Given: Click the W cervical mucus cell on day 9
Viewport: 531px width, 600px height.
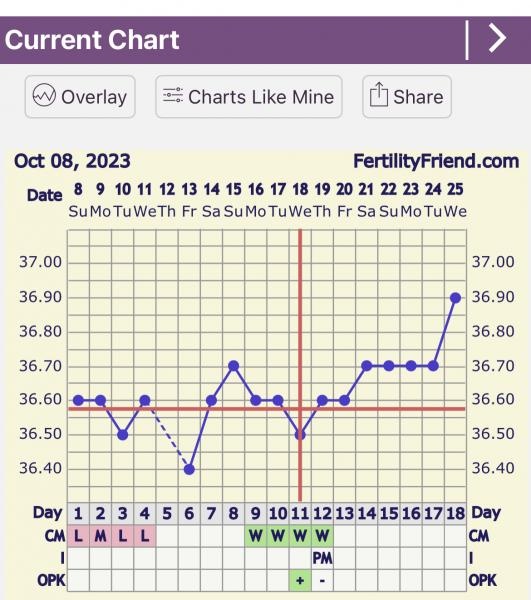Looking at the screenshot, I should tap(256, 536).
